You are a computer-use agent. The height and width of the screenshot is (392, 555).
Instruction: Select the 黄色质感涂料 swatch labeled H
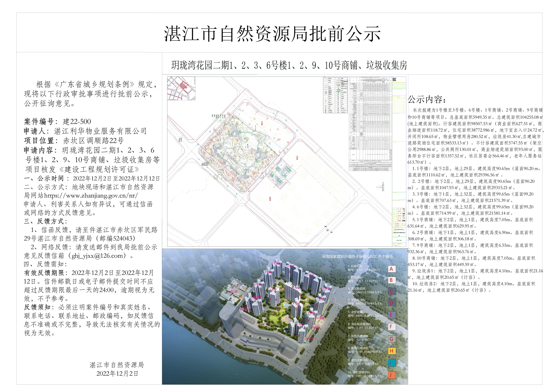(x=392, y=351)
